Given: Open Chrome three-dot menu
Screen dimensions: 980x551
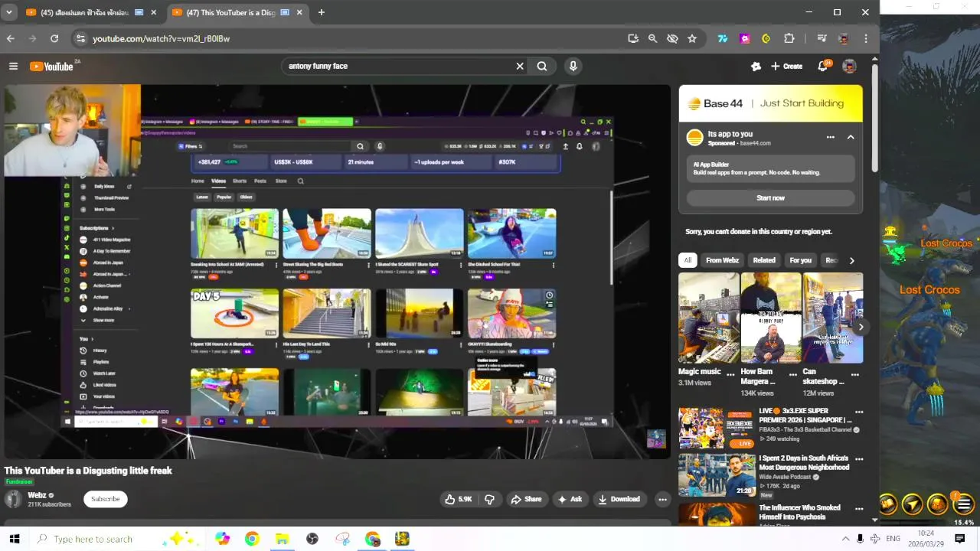Looking at the screenshot, I should coord(866,38).
